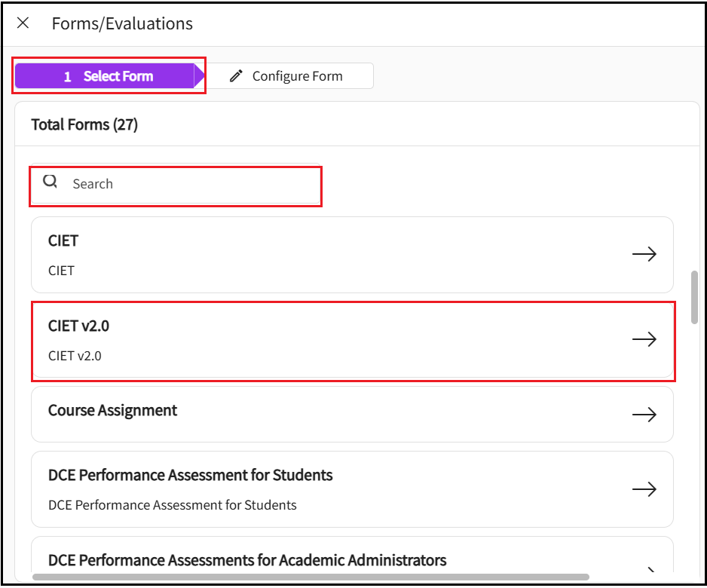Viewport: 707px width, 588px height.
Task: Click the search magnifier icon
Action: 50,182
